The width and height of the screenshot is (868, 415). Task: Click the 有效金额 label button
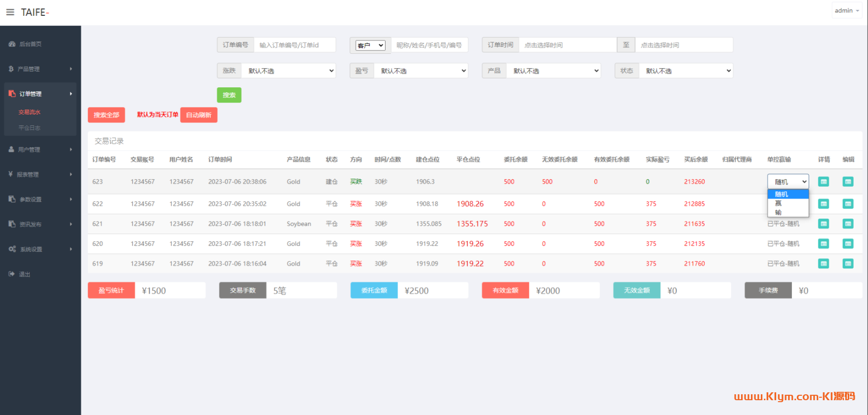tap(506, 290)
